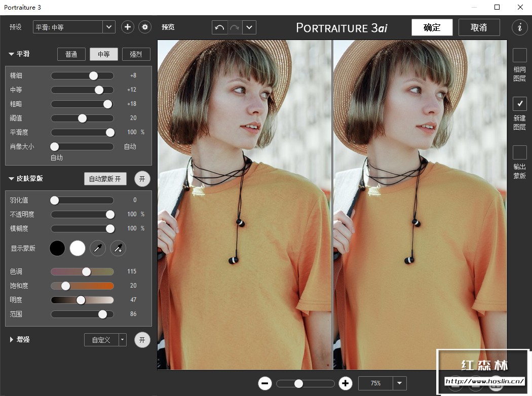Adjust the 明度 luminance slider
The height and width of the screenshot is (396, 532).
coord(82,300)
